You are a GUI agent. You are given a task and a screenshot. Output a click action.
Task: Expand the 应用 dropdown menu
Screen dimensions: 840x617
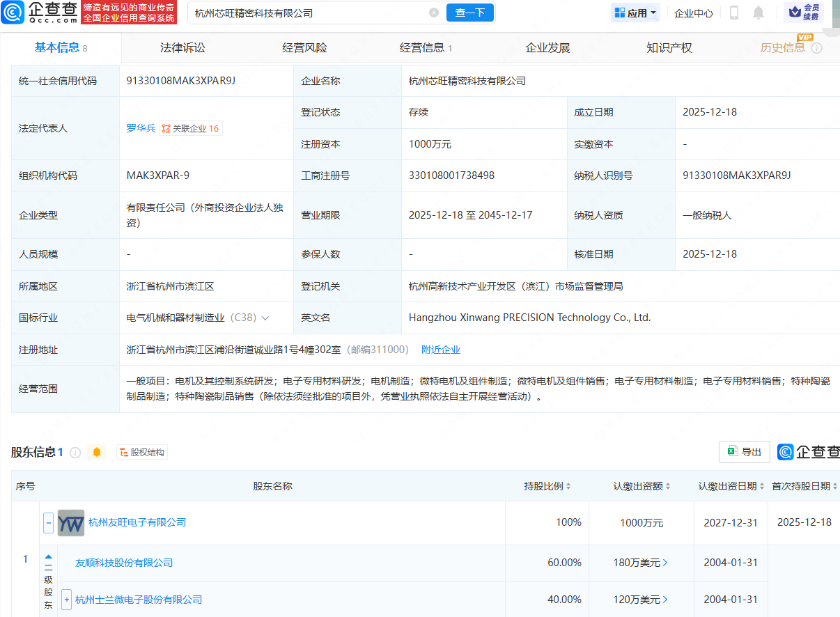[635, 12]
